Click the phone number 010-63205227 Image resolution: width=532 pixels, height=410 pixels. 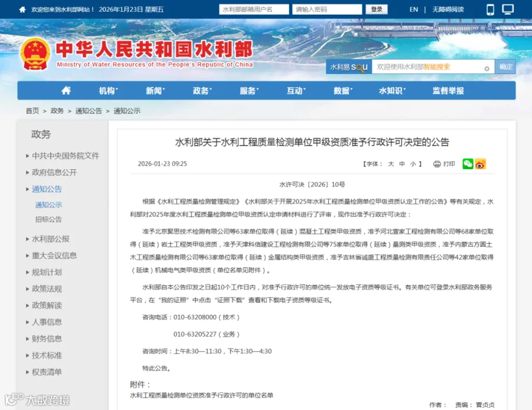(194, 334)
